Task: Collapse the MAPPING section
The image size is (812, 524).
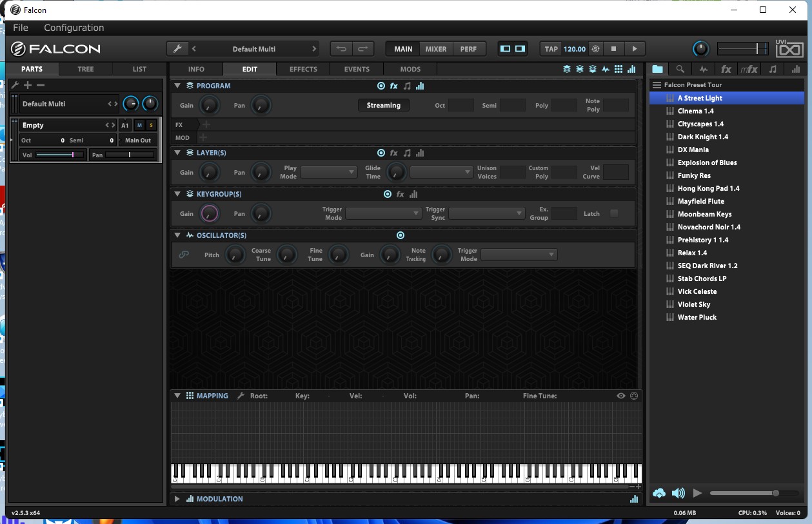Action: click(x=177, y=396)
